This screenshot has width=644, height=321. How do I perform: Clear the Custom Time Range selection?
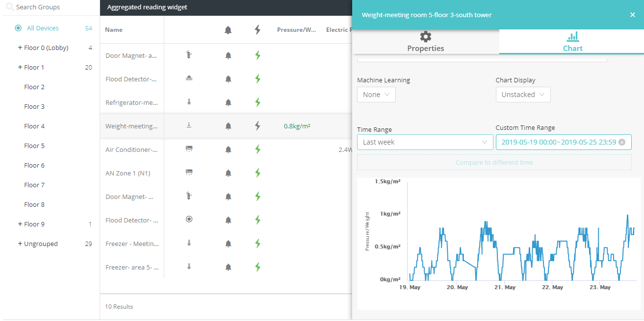coord(622,142)
